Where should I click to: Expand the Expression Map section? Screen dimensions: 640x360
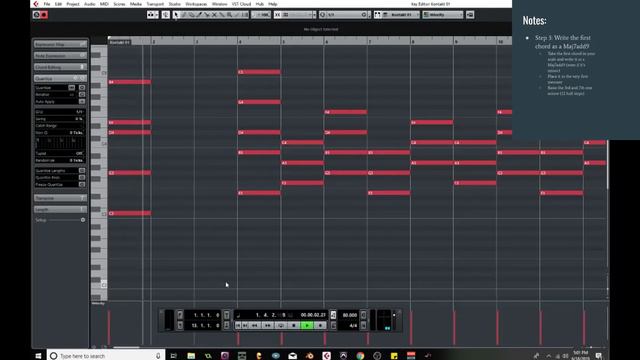(60, 44)
